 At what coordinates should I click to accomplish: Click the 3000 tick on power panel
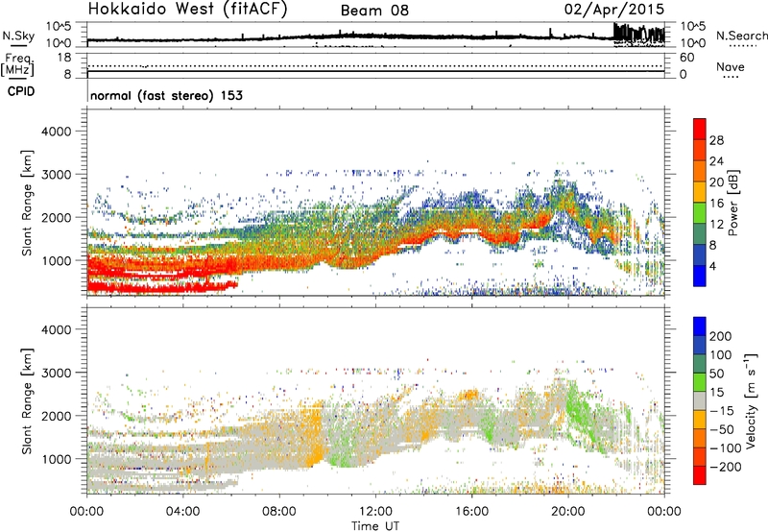(56, 175)
